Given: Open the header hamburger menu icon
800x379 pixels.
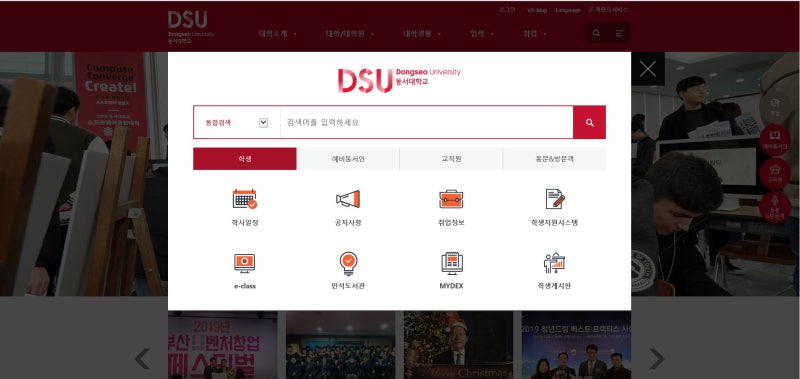Looking at the screenshot, I should click(x=619, y=33).
